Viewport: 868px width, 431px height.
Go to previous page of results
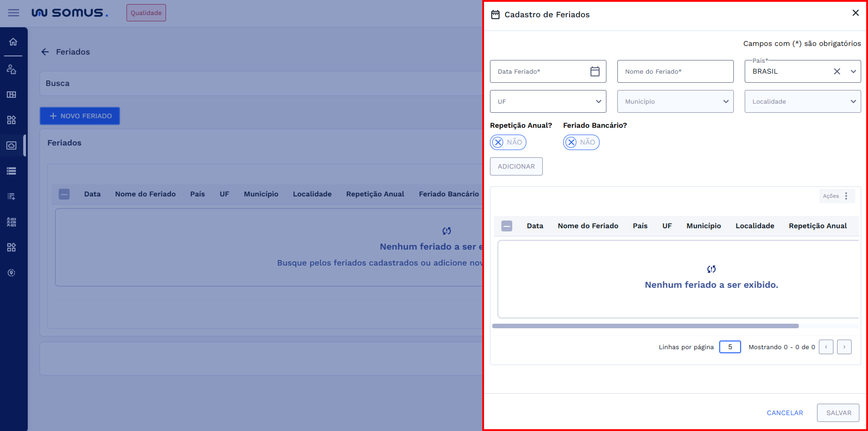point(826,347)
